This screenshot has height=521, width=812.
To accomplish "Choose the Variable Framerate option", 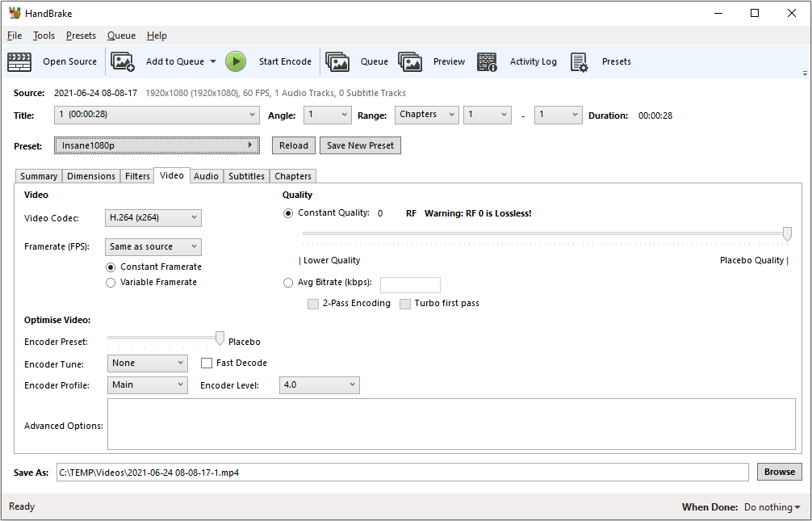I will pos(111,283).
